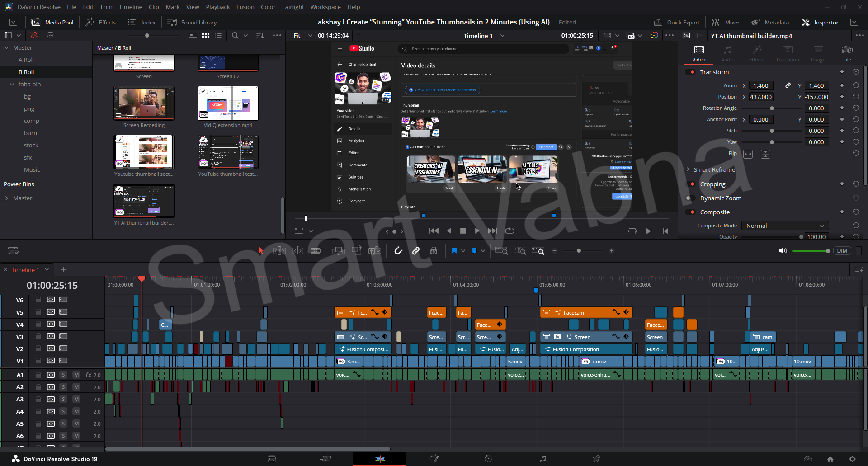Click the Quick Export button
The image size is (868, 466).
click(677, 22)
